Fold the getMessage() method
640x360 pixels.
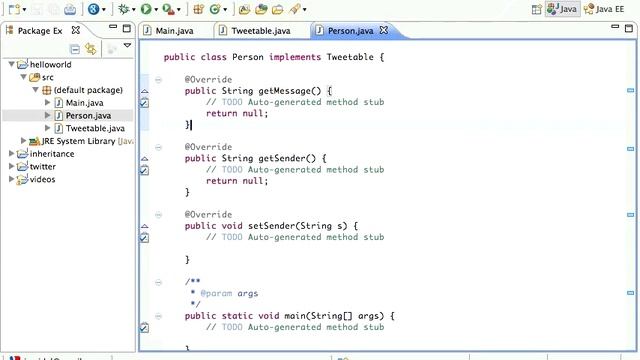point(158,80)
